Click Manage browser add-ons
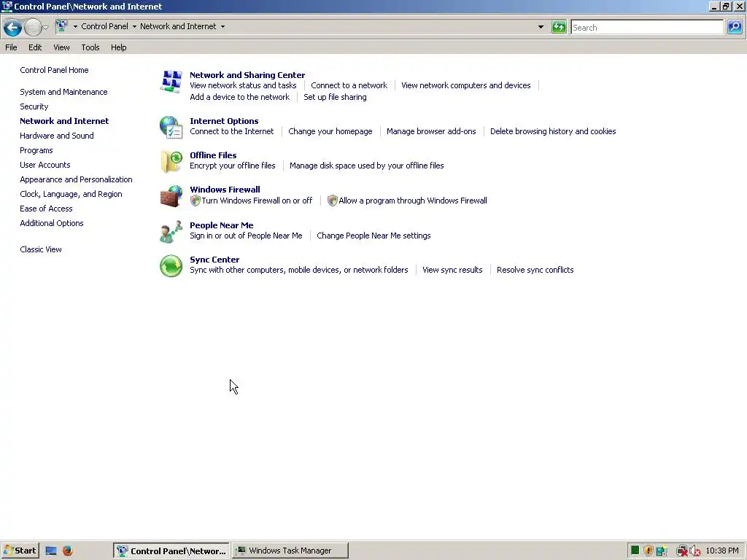This screenshot has width=747, height=560. [431, 131]
